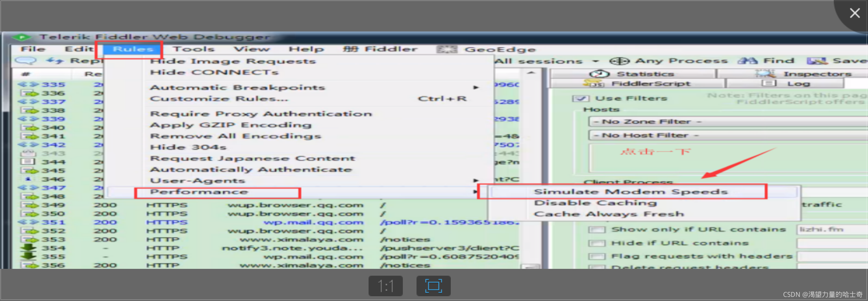
Task: Open the GeoEdge menu
Action: point(486,50)
